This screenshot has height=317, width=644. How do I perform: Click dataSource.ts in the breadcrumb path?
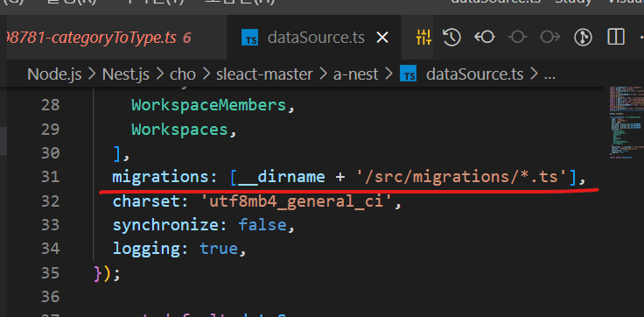[x=475, y=74]
